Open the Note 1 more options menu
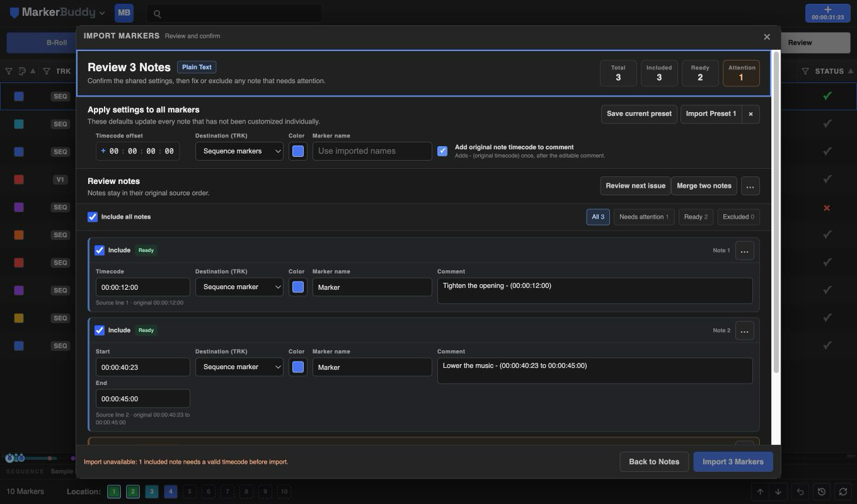Screen dimensions: 857x504 click(x=744, y=251)
